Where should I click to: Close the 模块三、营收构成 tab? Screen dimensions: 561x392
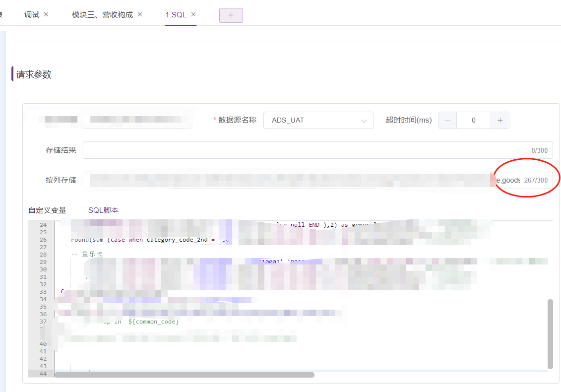(x=139, y=14)
